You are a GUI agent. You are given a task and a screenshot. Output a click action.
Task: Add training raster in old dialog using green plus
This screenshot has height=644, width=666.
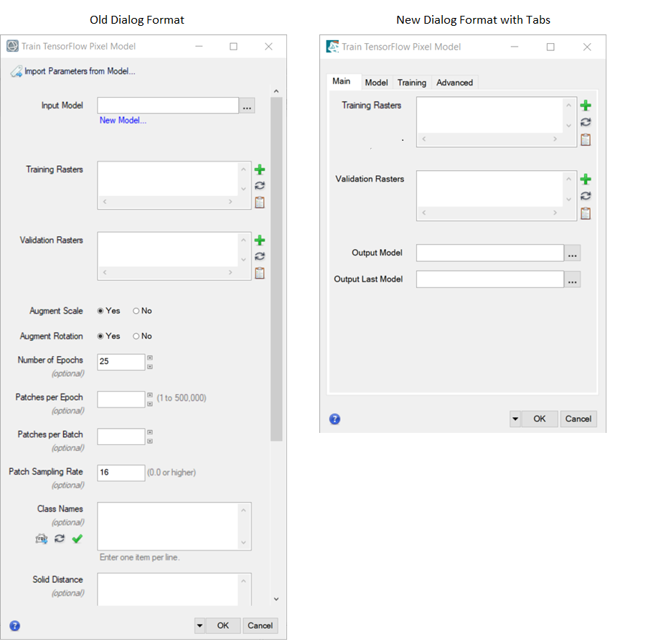pyautogui.click(x=260, y=169)
